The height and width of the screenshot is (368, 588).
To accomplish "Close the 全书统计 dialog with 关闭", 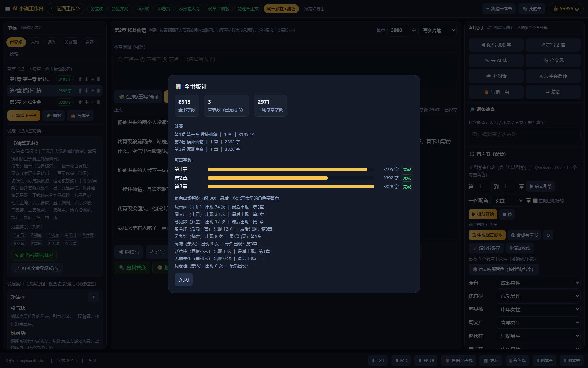I will tap(184, 280).
